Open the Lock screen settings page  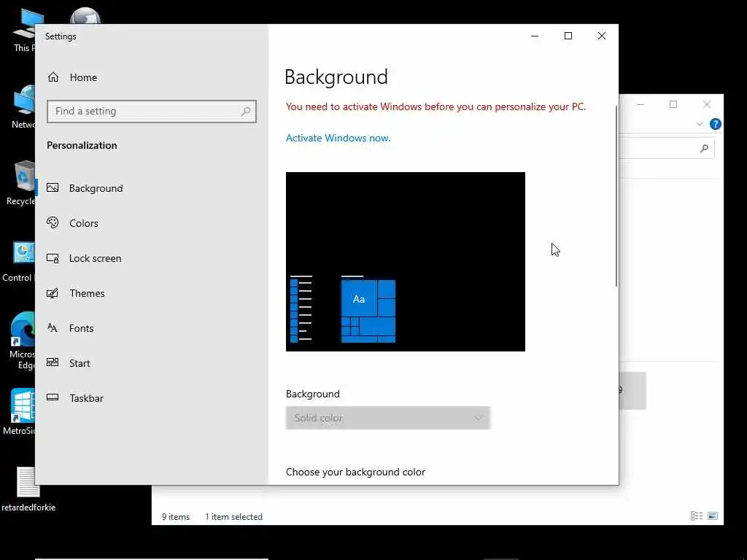(x=152, y=258)
